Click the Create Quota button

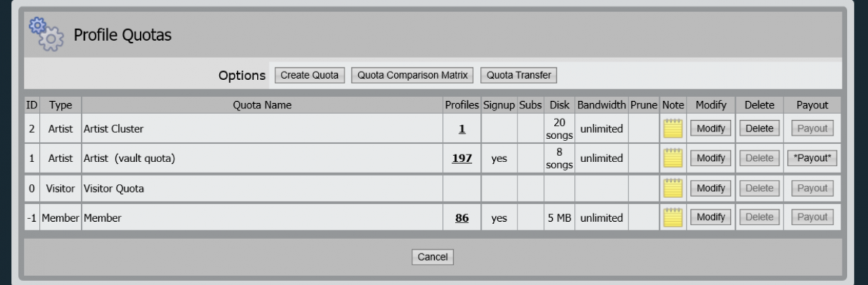(309, 75)
